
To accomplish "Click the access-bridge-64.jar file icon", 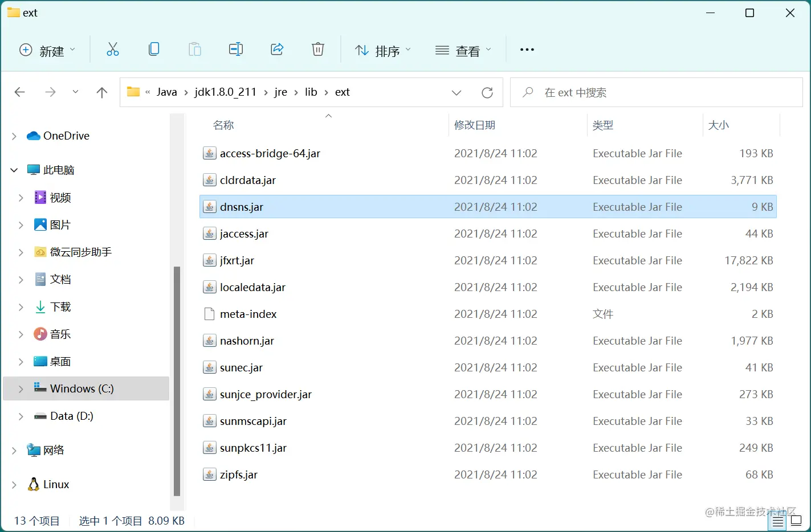I will tap(210, 153).
